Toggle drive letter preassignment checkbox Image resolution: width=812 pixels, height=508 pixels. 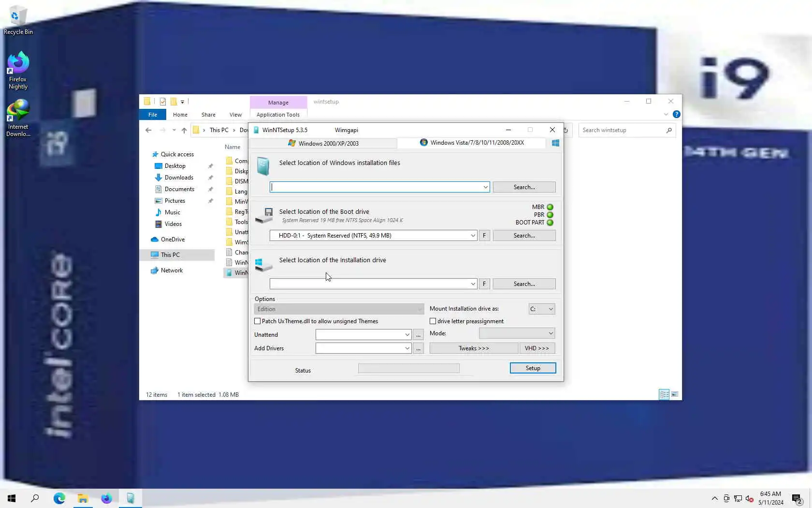(x=433, y=321)
